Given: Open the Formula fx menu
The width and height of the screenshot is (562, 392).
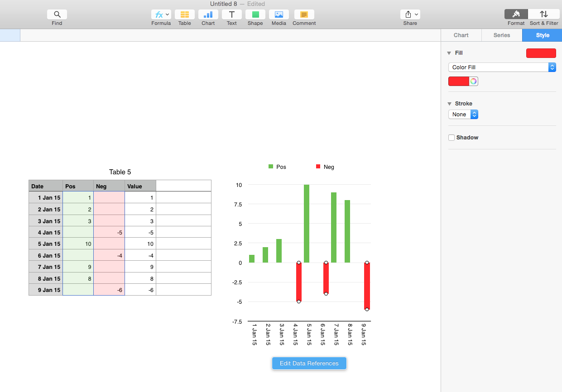Looking at the screenshot, I should [x=161, y=14].
